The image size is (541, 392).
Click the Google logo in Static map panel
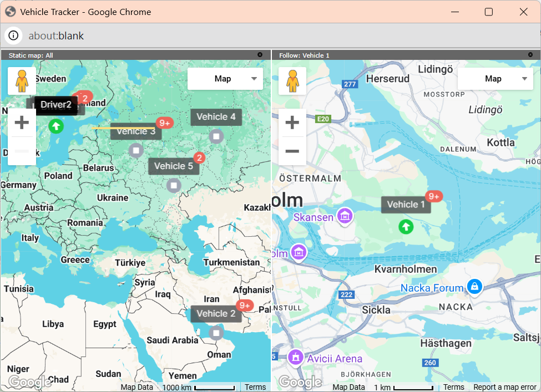click(x=30, y=381)
